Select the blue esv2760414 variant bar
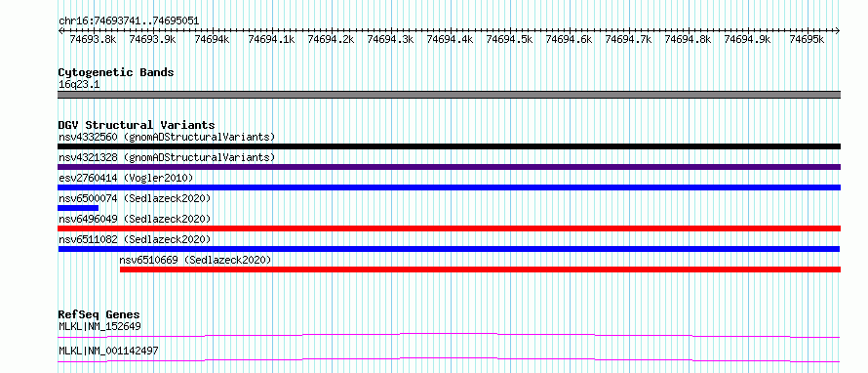Screen dimensions: 868x373 pyautogui.click(x=449, y=187)
